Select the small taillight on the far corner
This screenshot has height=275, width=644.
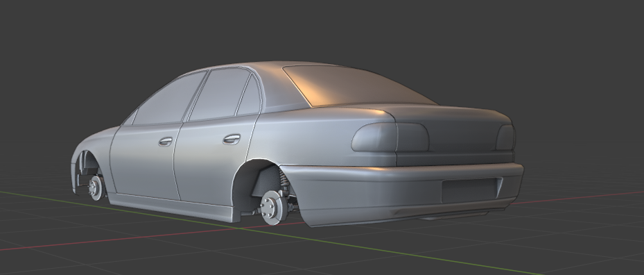click(505, 137)
